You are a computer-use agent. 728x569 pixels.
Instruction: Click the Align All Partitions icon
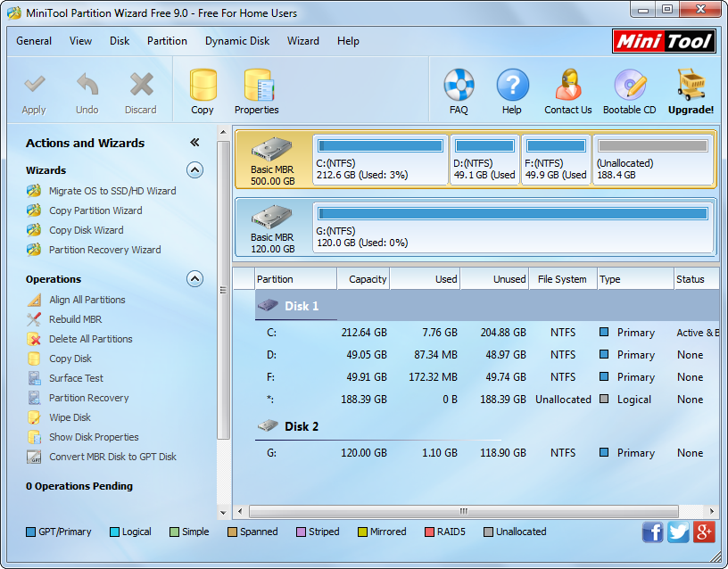click(x=34, y=300)
